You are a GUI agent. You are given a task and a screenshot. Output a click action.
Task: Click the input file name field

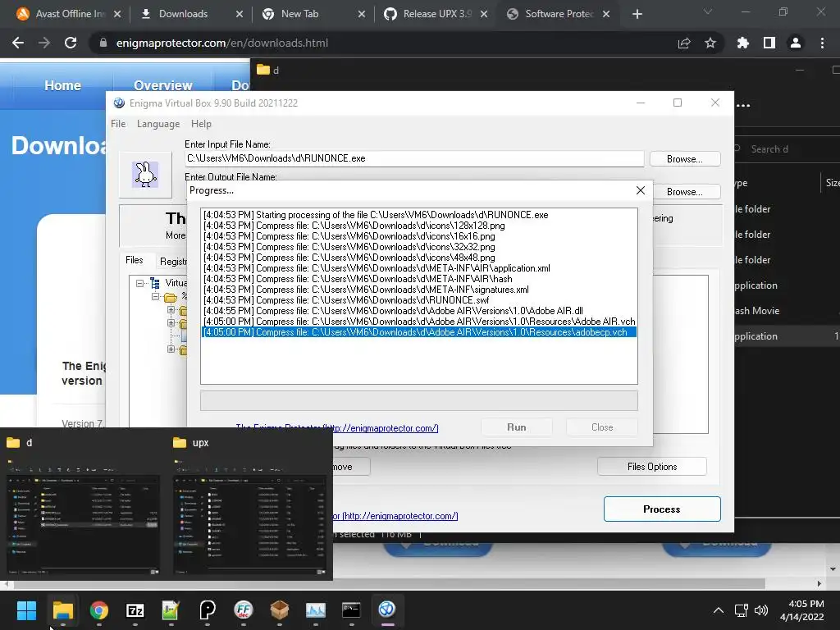pyautogui.click(x=414, y=158)
